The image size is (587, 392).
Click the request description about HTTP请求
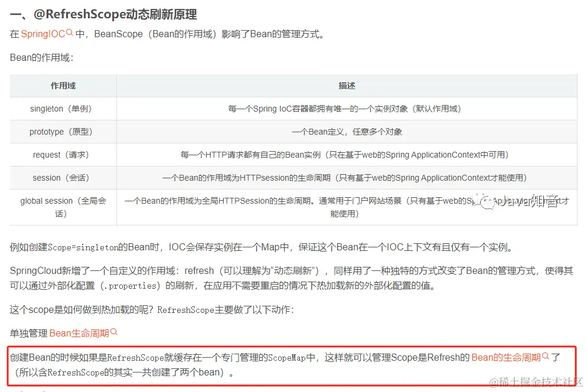[347, 155]
